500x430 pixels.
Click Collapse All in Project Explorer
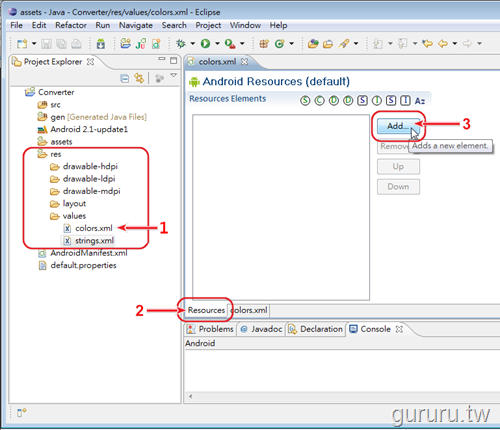[x=125, y=79]
